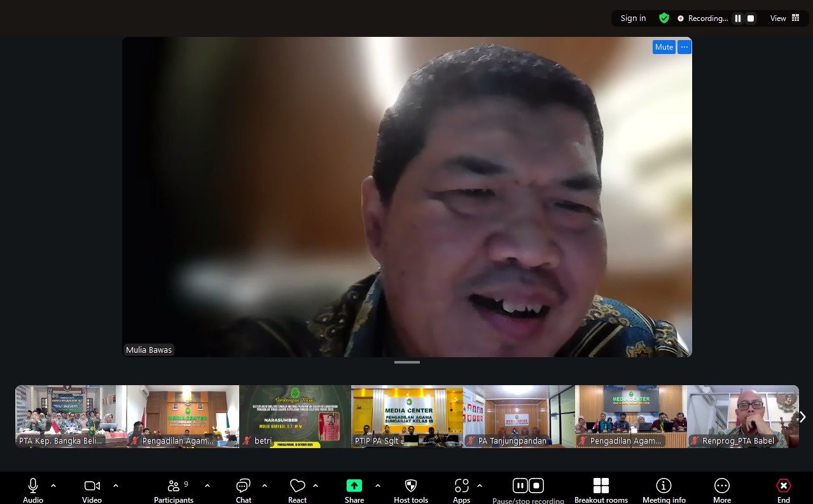Screen dimensions: 813x504
Task: Select the Renprog_PTA Babel thumbnail
Action: [x=743, y=416]
